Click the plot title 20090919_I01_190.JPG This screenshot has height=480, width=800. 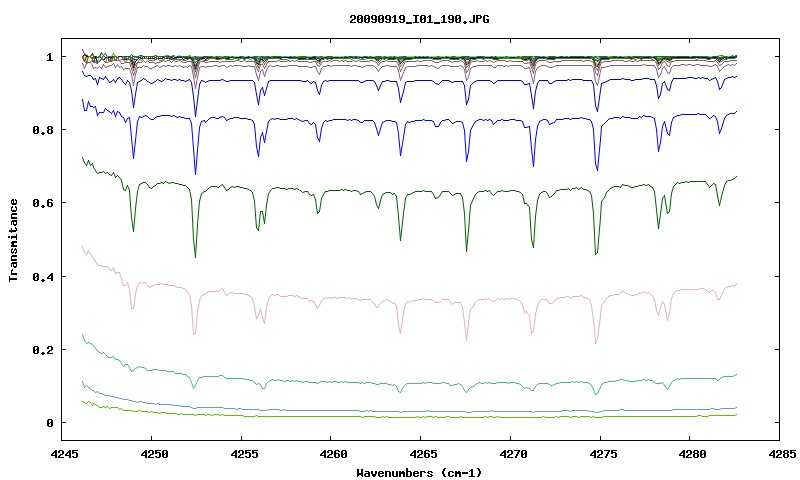pos(419,19)
